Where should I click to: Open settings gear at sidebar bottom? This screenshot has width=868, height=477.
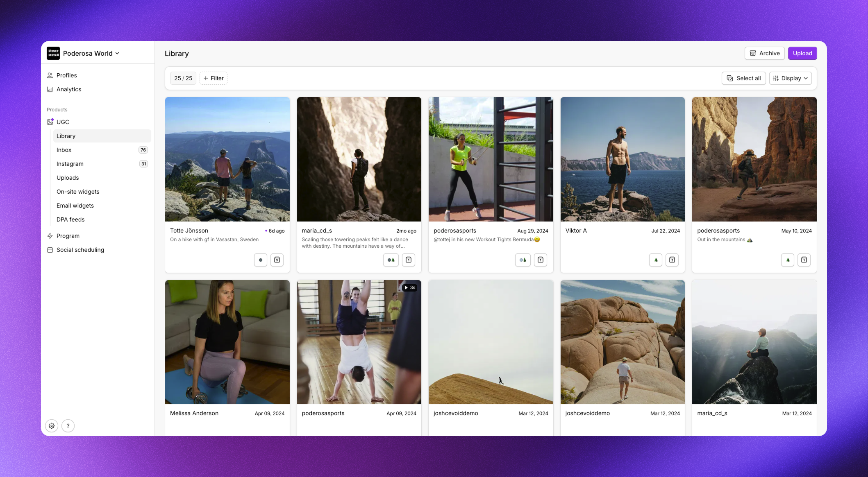52,426
